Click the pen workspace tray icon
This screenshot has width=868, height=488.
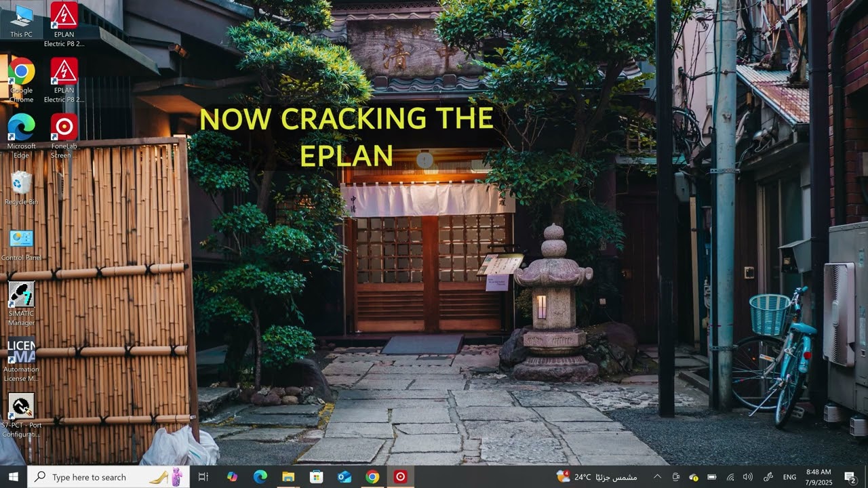point(768,477)
